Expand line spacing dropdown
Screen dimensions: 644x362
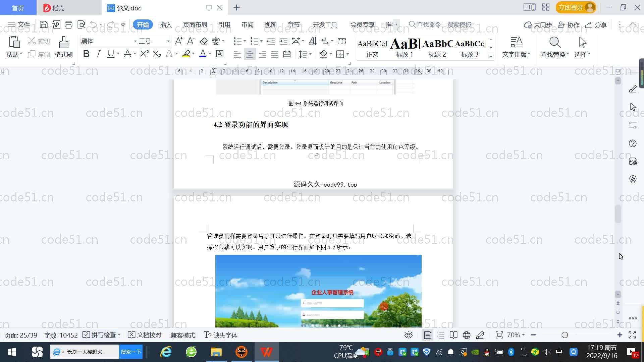(x=311, y=54)
